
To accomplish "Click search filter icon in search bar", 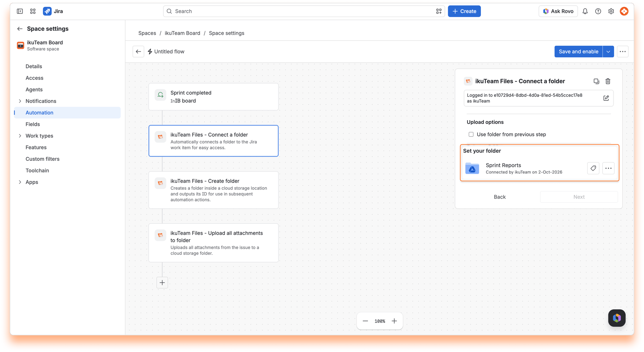I will click(x=439, y=11).
